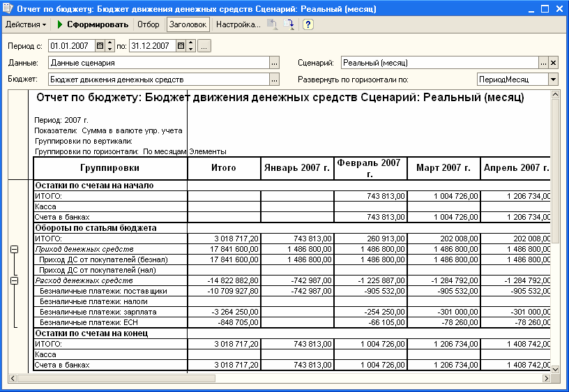Open help with the question mark icon
Viewport: 569px width, 392px height.
(308, 24)
